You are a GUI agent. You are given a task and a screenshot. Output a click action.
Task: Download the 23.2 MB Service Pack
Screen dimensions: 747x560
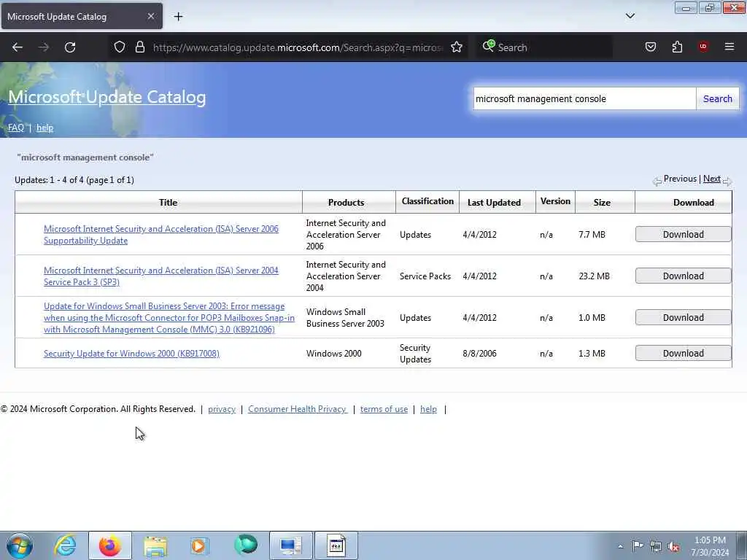pos(683,276)
